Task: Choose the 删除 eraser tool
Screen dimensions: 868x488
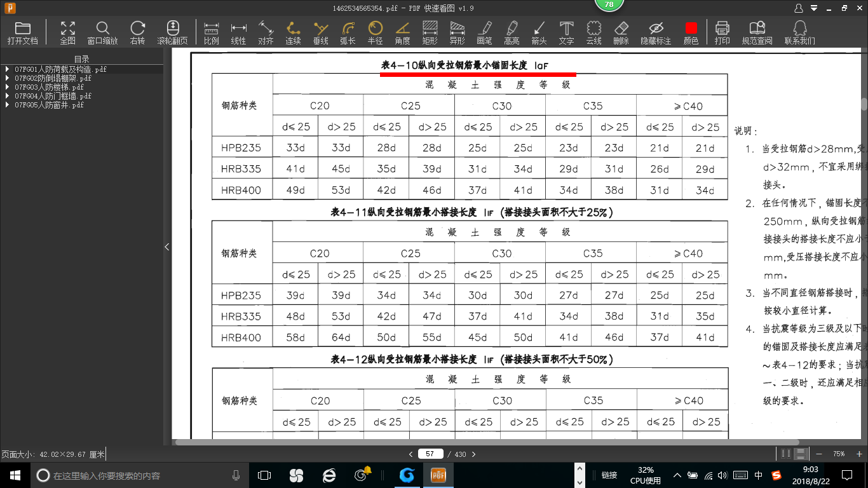Action: pos(621,32)
